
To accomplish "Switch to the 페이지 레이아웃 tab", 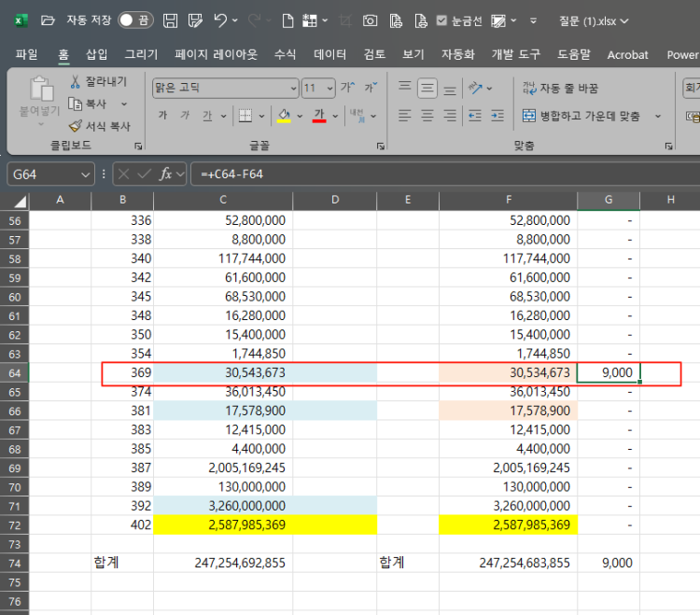I will tap(217, 54).
